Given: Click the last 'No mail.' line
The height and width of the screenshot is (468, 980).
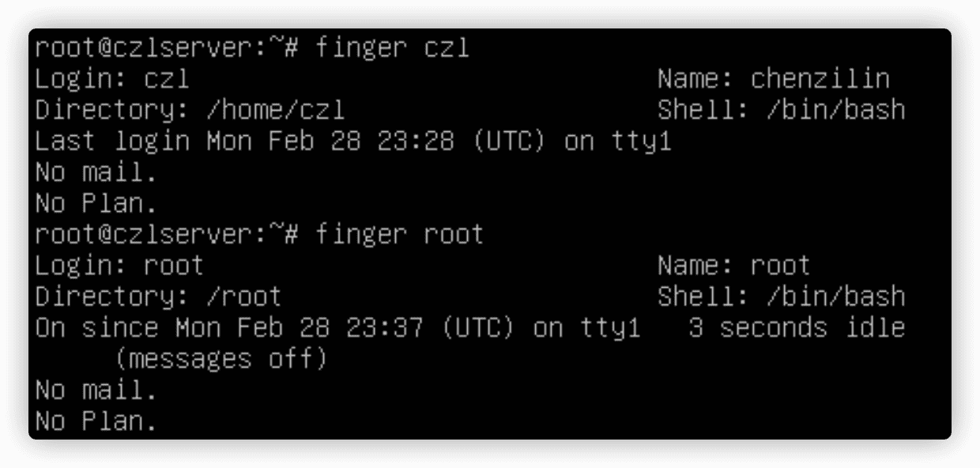Looking at the screenshot, I should pyautogui.click(x=96, y=391).
